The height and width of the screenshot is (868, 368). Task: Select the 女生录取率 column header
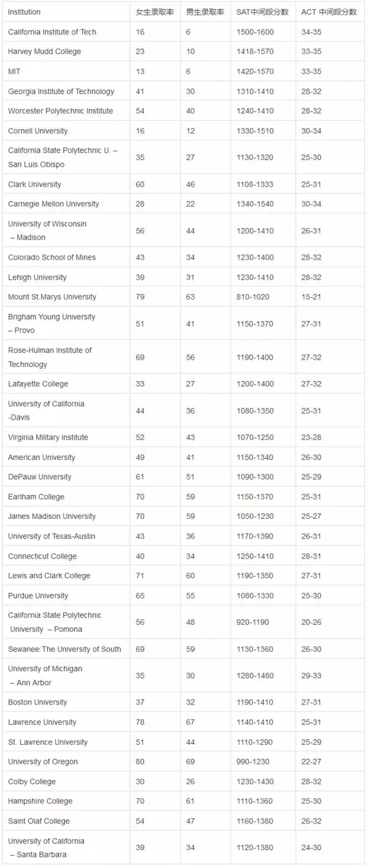(x=155, y=12)
